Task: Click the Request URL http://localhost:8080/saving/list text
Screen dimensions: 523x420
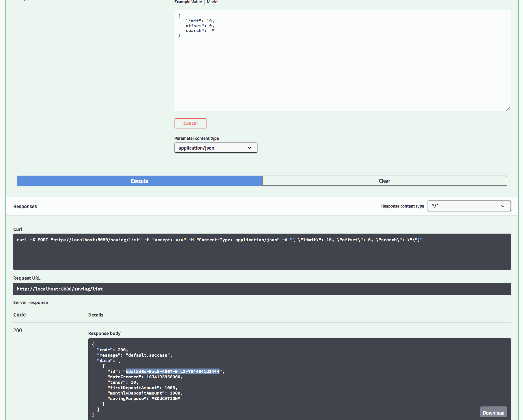Action: click(60, 289)
